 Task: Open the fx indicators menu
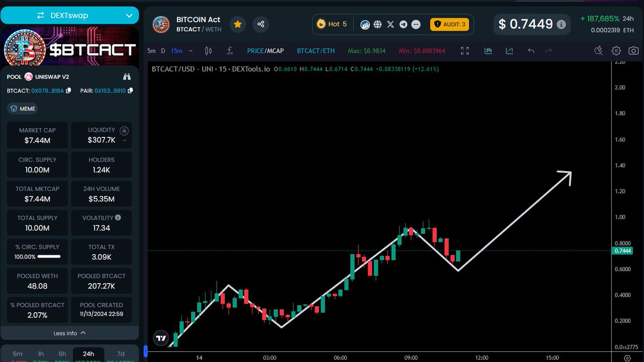click(230, 51)
